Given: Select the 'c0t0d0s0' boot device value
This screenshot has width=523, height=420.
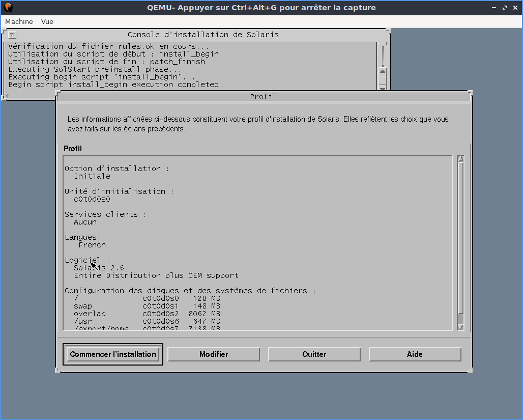Looking at the screenshot, I should (x=92, y=200).
